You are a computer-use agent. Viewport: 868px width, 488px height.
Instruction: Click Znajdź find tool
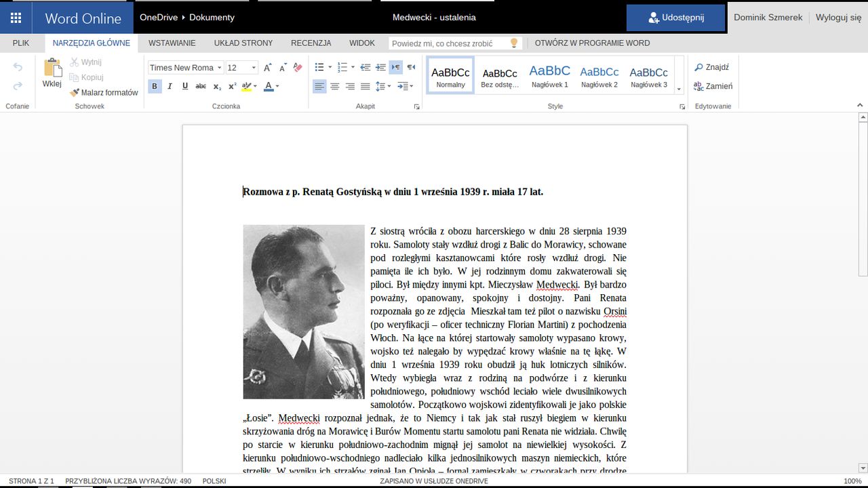pyautogui.click(x=711, y=67)
